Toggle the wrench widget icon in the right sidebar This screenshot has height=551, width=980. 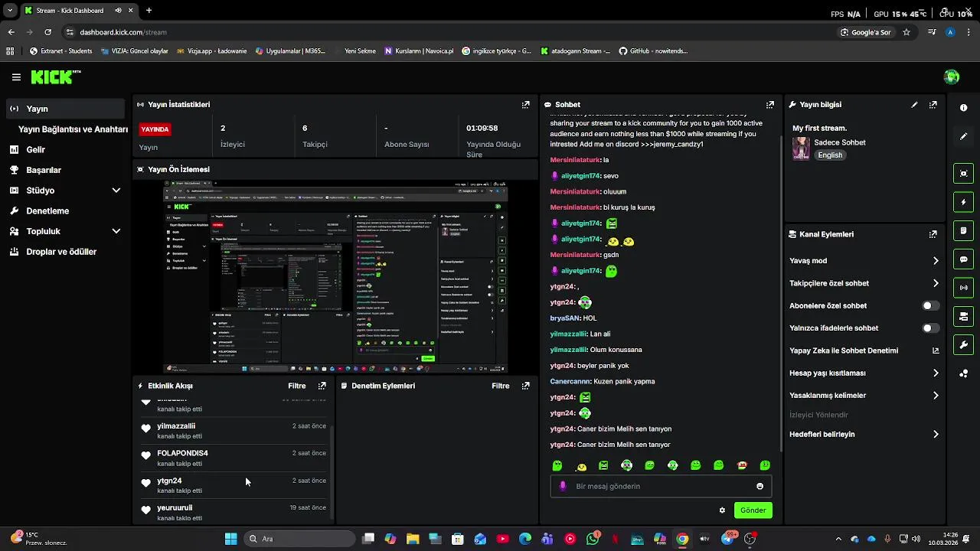[964, 345]
